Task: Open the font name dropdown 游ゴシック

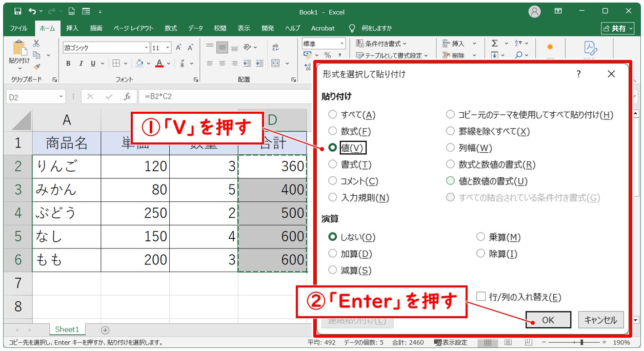Action: coord(146,48)
